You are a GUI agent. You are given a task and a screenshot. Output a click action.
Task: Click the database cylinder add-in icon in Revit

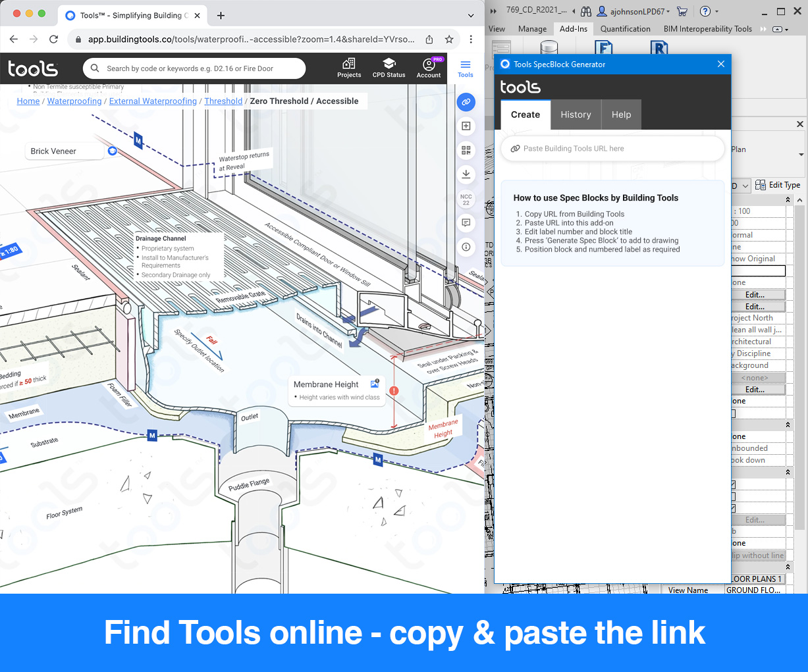point(549,47)
